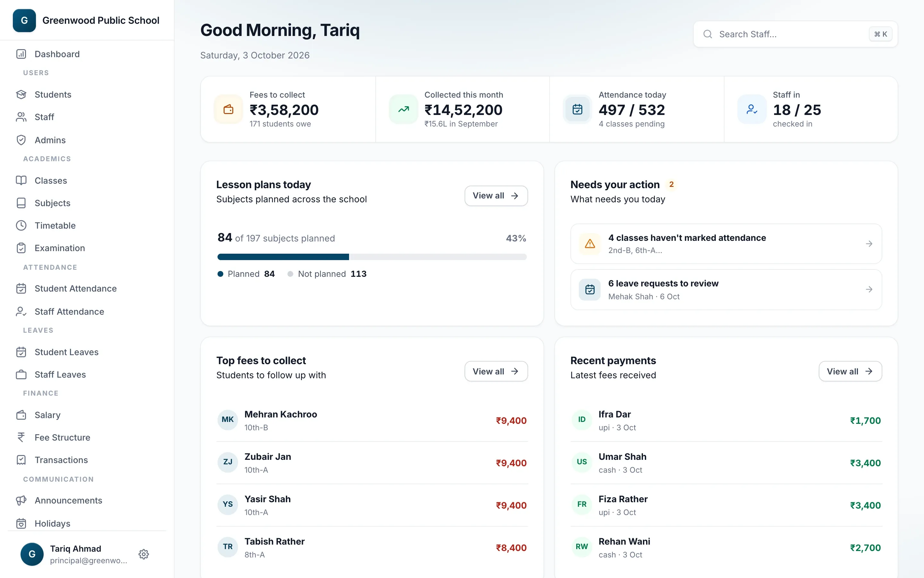Image resolution: width=924 pixels, height=578 pixels.
Task: Click the Greenwood Public School logo
Action: click(24, 20)
